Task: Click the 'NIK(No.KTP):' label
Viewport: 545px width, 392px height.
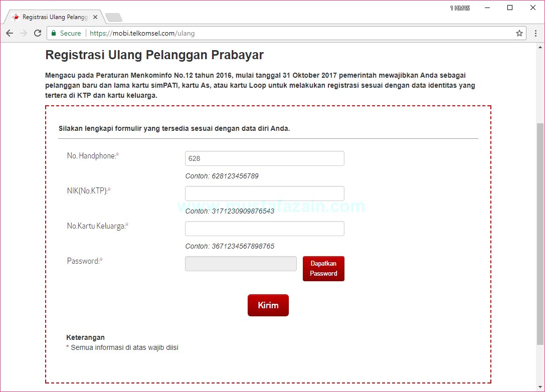Action: point(89,191)
